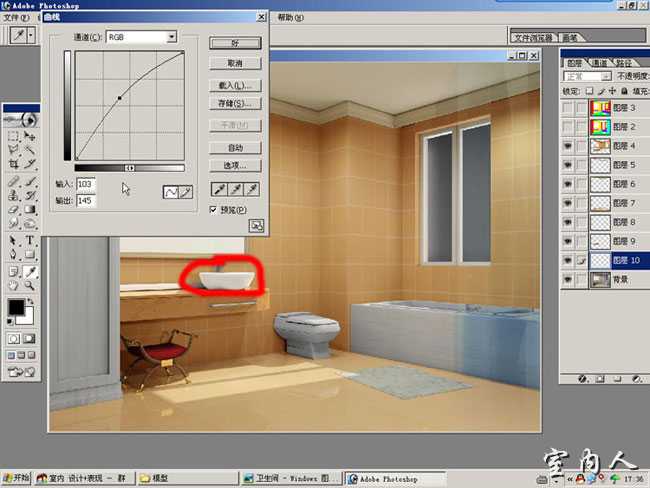Select the Gradient tool
Image resolution: width=650 pixels, height=488 pixels.
point(29,209)
